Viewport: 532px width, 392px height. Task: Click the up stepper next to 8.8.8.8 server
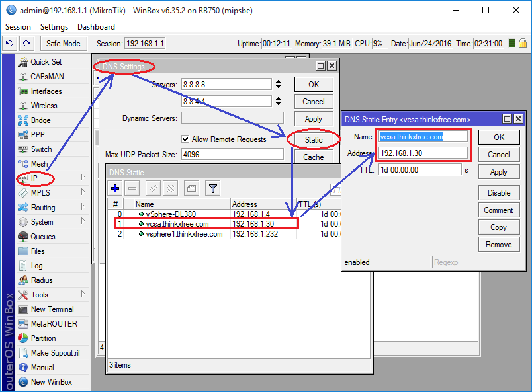tap(279, 81)
